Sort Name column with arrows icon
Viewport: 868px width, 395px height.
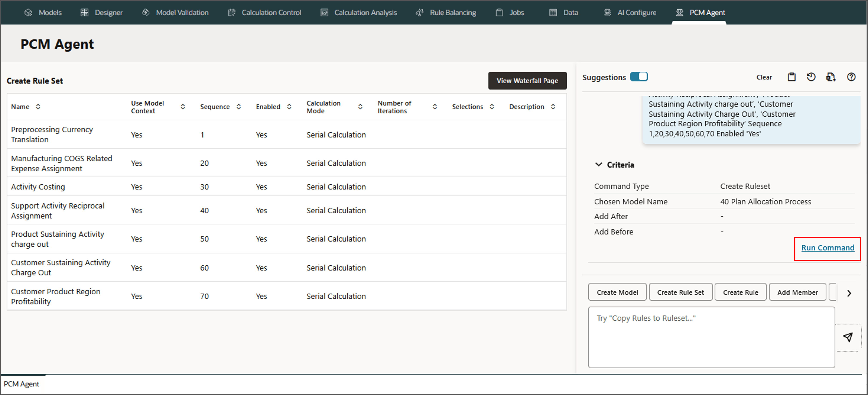point(38,107)
